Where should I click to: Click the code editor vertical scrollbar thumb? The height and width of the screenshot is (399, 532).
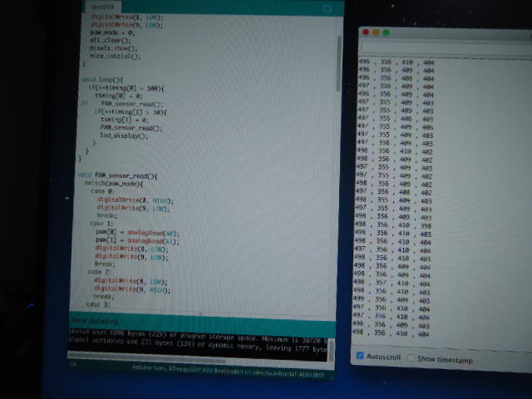point(338,63)
